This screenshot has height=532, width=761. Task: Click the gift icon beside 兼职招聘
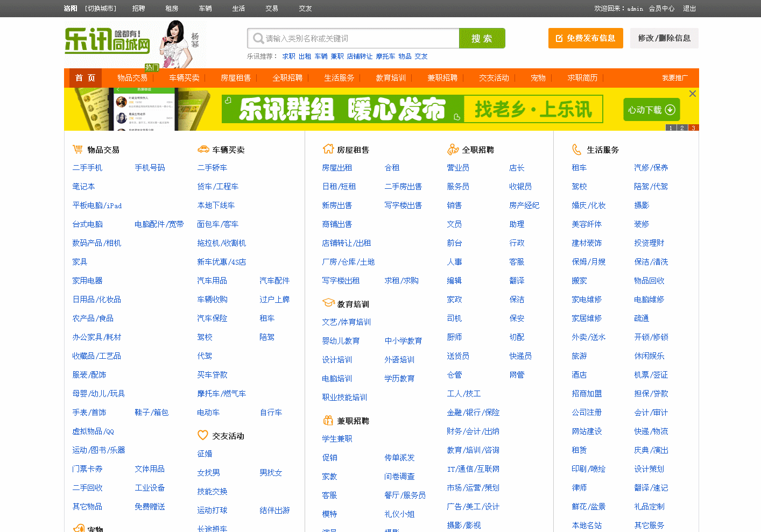coord(328,421)
